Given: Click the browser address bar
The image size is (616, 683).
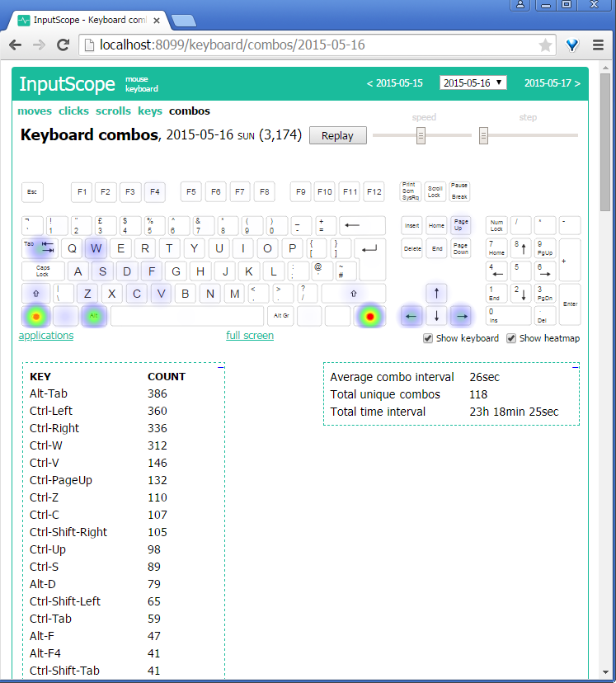Looking at the screenshot, I should click(313, 45).
